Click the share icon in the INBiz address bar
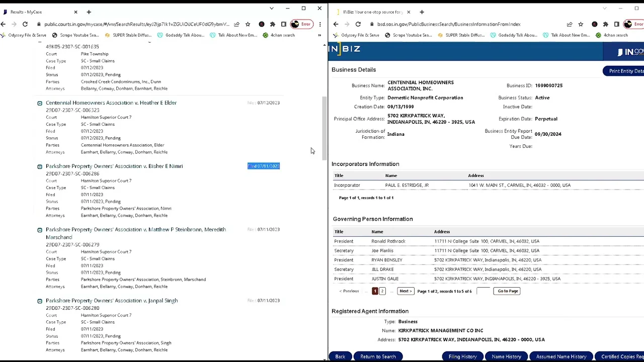 (x=570, y=24)
